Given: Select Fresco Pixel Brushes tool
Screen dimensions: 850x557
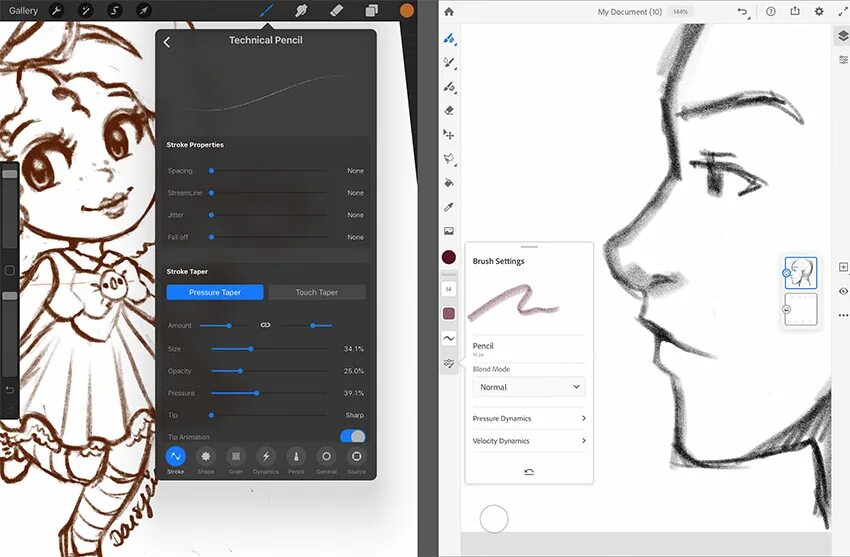Looking at the screenshot, I should click(449, 38).
